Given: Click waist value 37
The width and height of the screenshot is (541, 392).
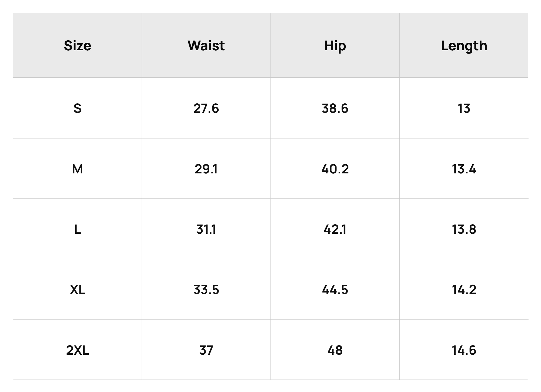Looking at the screenshot, I should [x=206, y=350].
